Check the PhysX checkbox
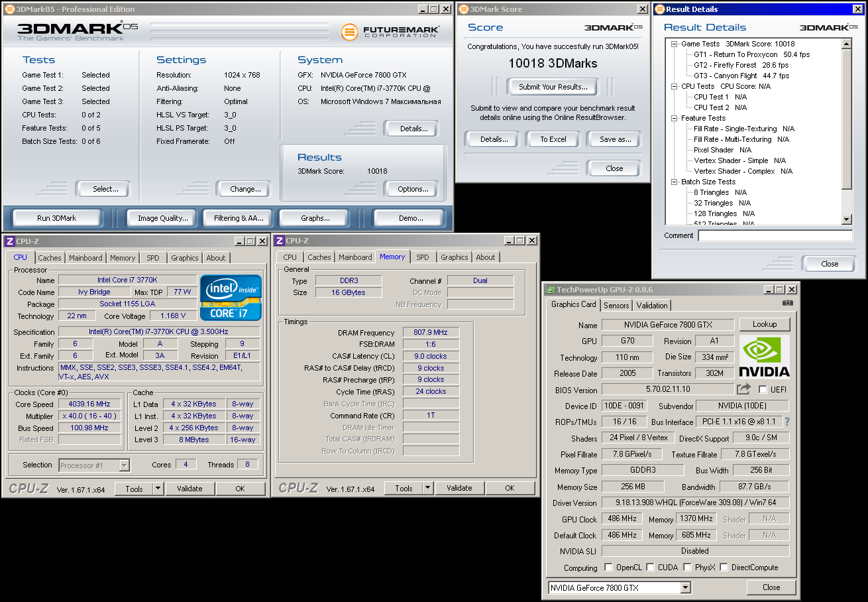868x602 pixels. [x=688, y=568]
